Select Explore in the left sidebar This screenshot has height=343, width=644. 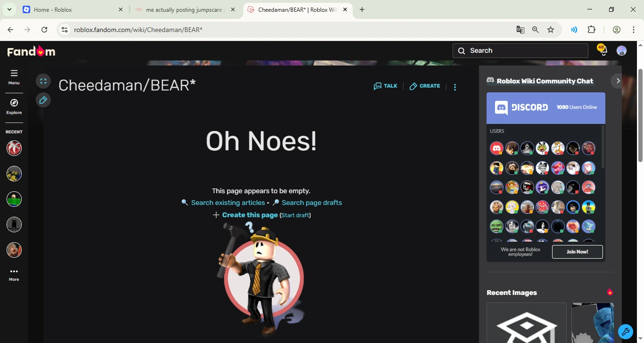click(14, 106)
